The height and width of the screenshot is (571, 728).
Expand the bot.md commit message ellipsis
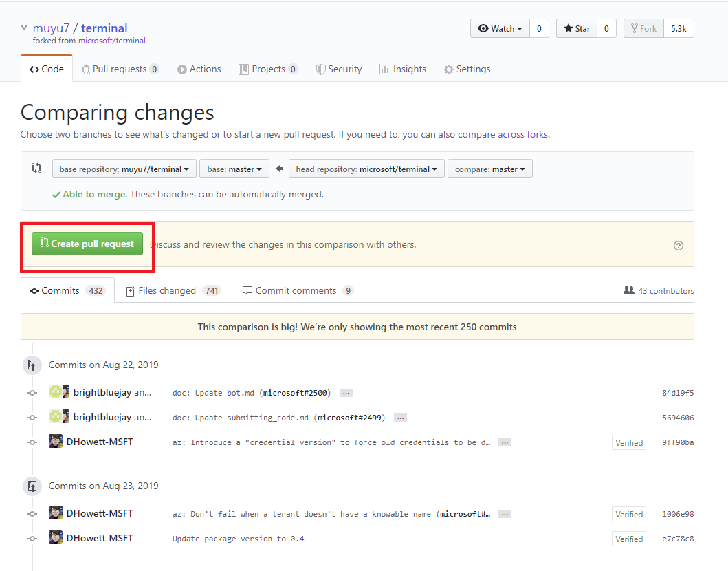[x=346, y=393]
